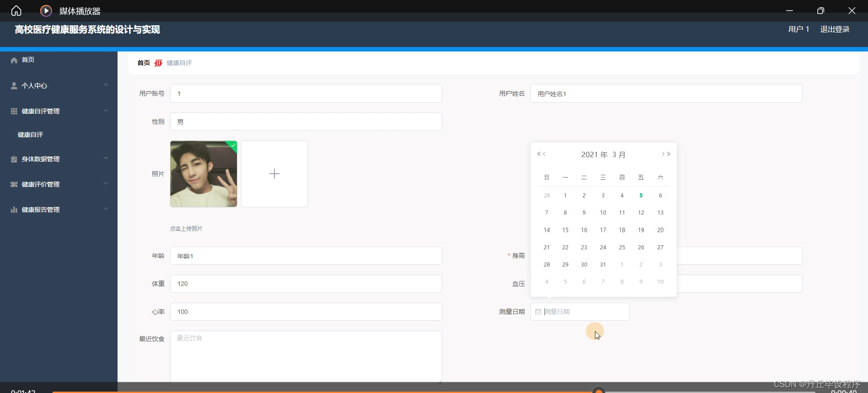Click the 心率 input field
The image size is (868, 393).
306,312
